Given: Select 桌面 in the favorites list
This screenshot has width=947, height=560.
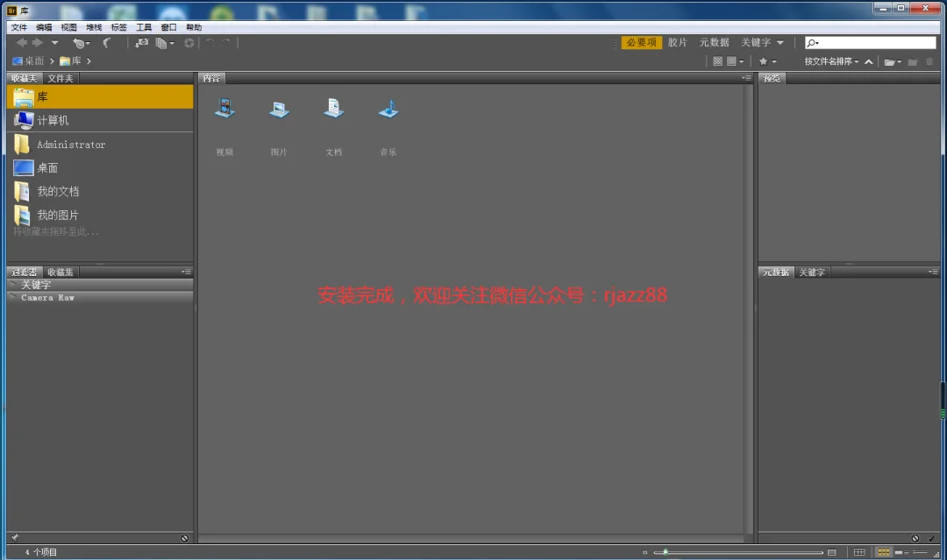Looking at the screenshot, I should point(100,167).
